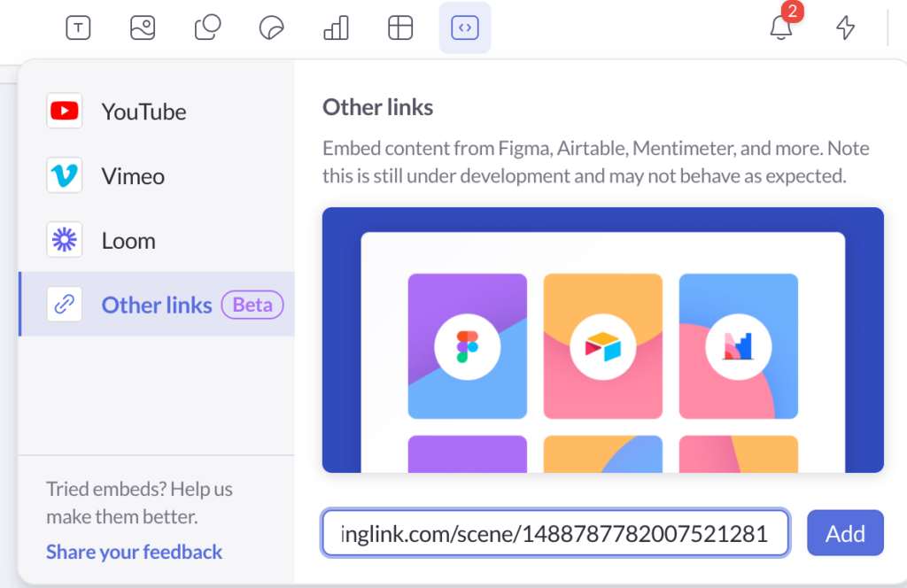Click the chain link icon

pos(64,304)
